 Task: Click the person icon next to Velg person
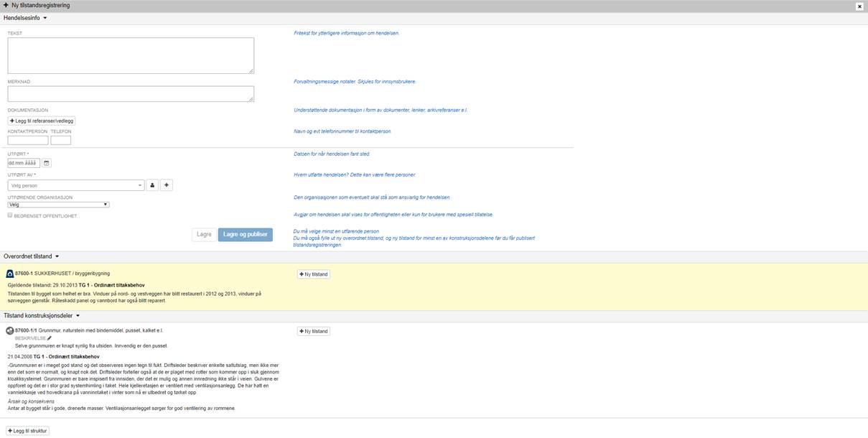152,185
